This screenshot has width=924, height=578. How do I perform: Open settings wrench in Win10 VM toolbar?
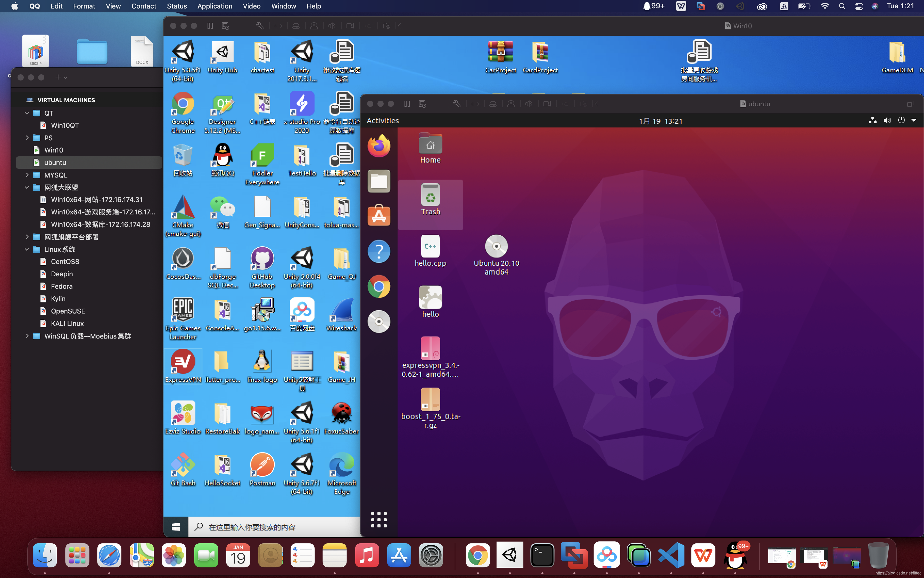click(260, 26)
